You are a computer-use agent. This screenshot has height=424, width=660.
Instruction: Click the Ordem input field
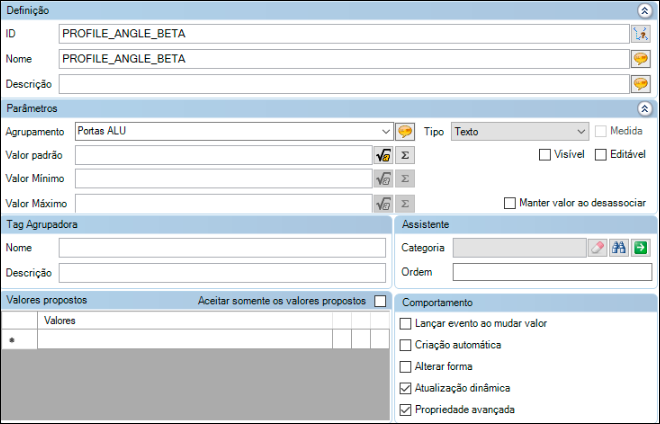pyautogui.click(x=552, y=272)
